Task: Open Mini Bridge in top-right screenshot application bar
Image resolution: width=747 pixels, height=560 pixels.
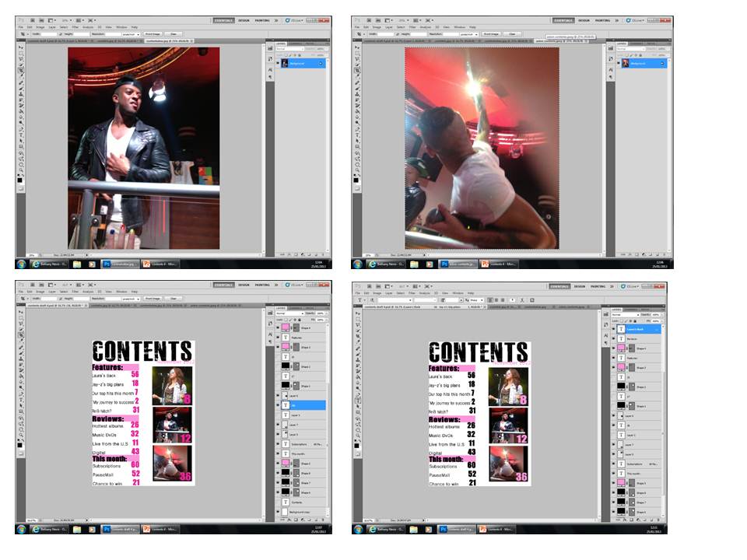Action: 378,20
